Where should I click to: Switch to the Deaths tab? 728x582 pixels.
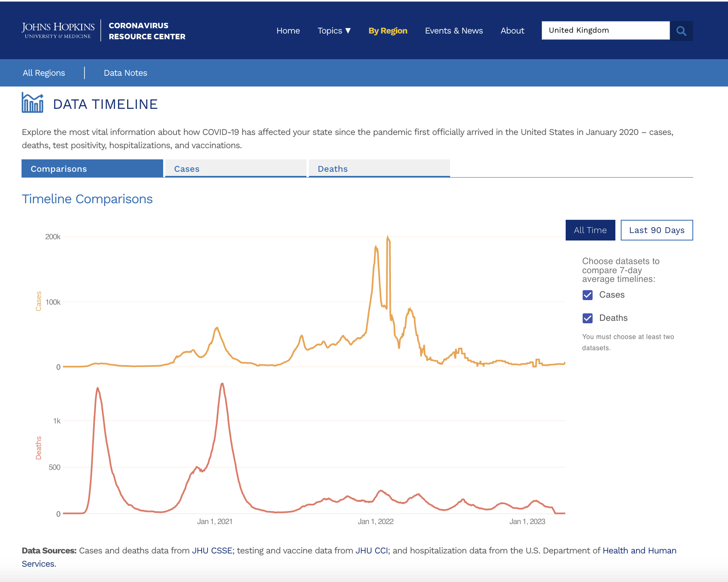click(x=379, y=168)
